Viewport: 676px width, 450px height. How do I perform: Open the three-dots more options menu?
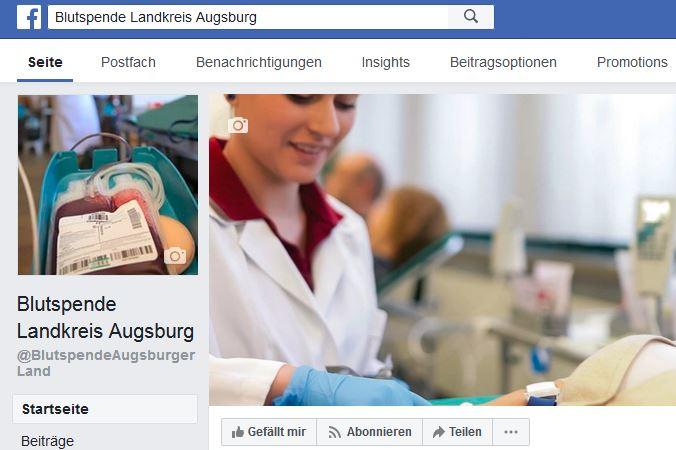coord(511,432)
